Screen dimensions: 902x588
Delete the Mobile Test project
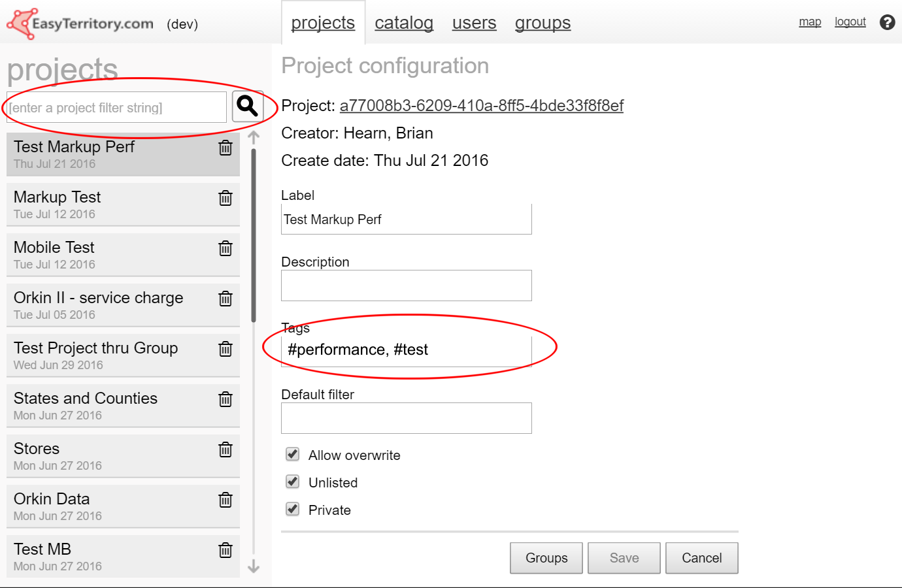pos(225,248)
